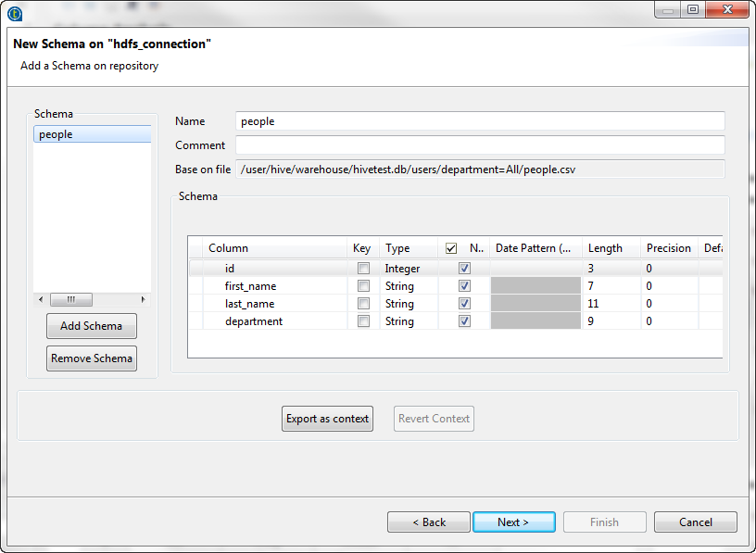Screen dimensions: 756x553
Task: Click the Name input field
Action: click(x=480, y=121)
